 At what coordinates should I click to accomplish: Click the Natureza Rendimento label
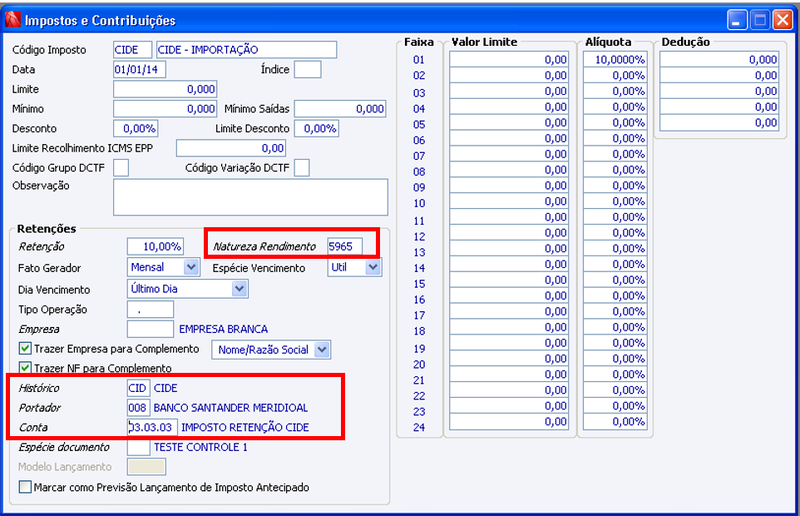264,247
